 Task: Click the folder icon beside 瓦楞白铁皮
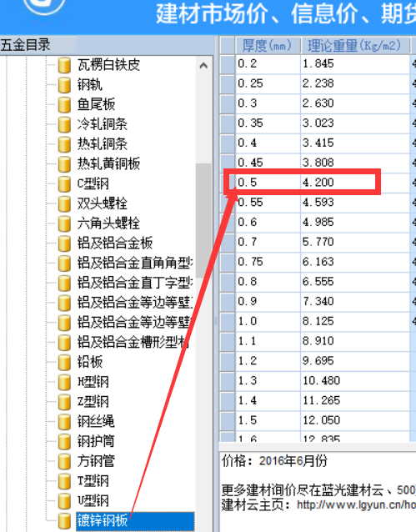click(x=64, y=65)
